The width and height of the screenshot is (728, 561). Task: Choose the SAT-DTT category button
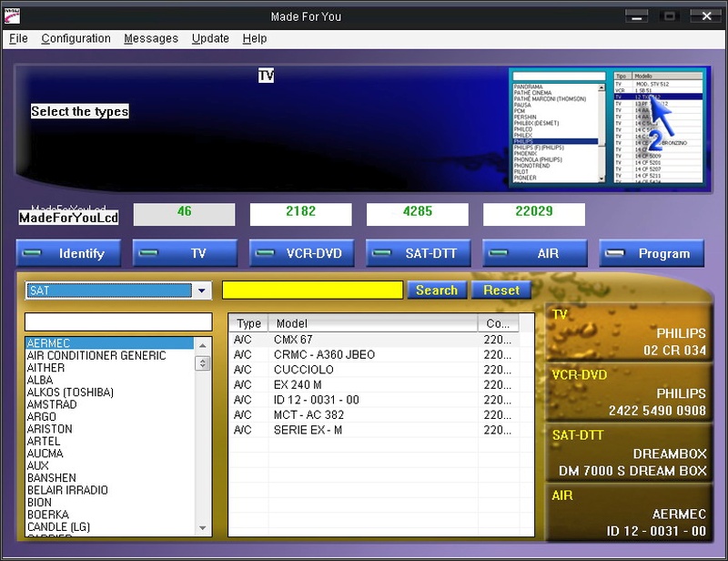(418, 253)
